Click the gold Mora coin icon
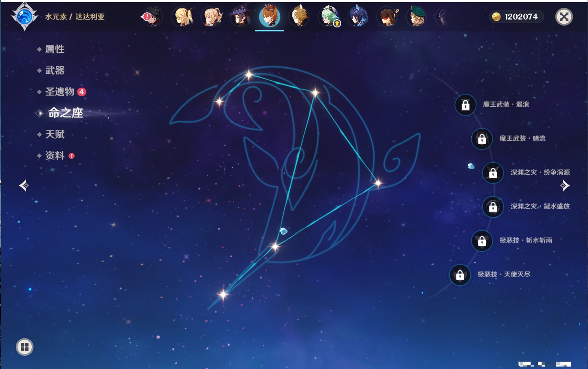 click(496, 17)
